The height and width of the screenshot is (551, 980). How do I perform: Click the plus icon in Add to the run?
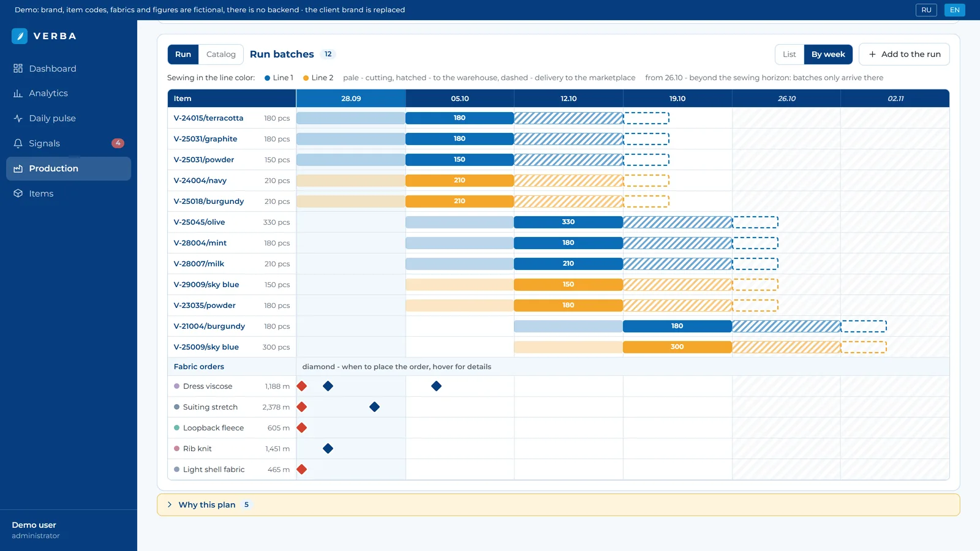point(872,54)
